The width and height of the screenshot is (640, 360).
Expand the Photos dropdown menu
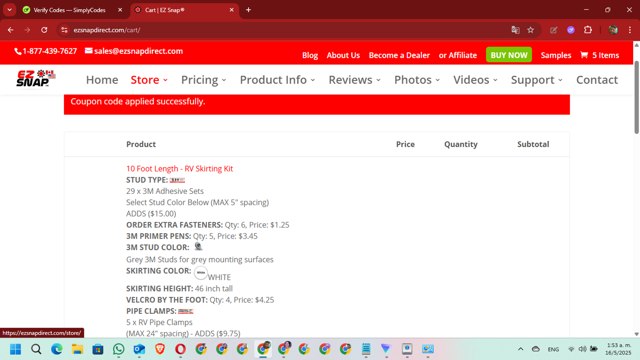click(417, 80)
